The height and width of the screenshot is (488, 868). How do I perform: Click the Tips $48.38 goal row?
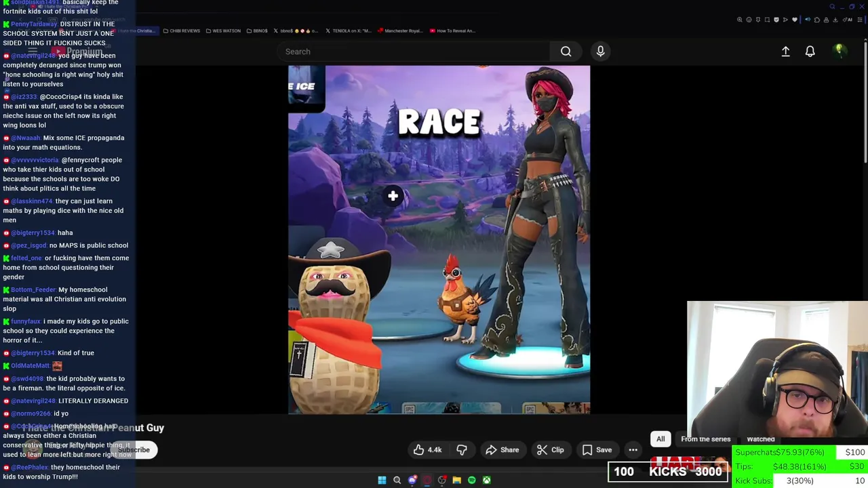[801, 466]
